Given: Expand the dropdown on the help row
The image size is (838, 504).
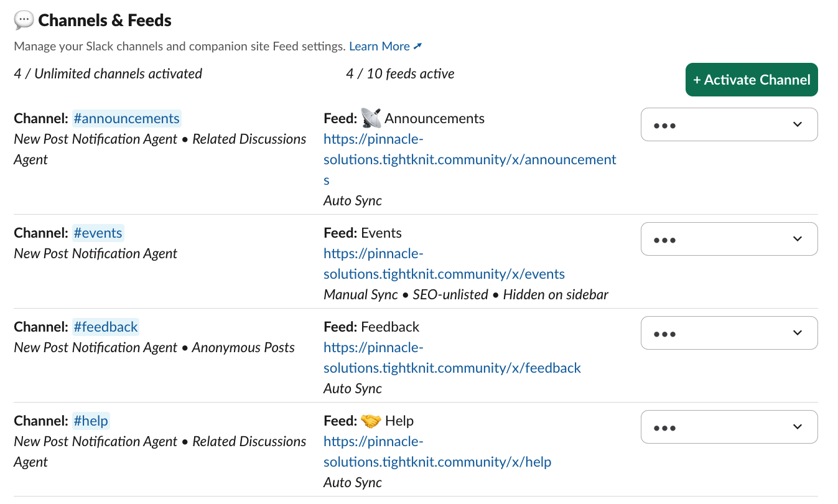Looking at the screenshot, I should pos(797,427).
